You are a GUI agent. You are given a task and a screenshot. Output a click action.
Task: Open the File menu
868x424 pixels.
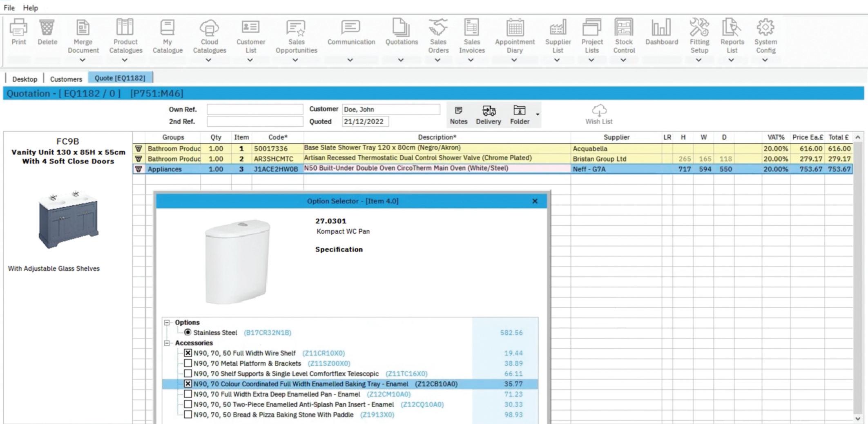pyautogui.click(x=9, y=8)
